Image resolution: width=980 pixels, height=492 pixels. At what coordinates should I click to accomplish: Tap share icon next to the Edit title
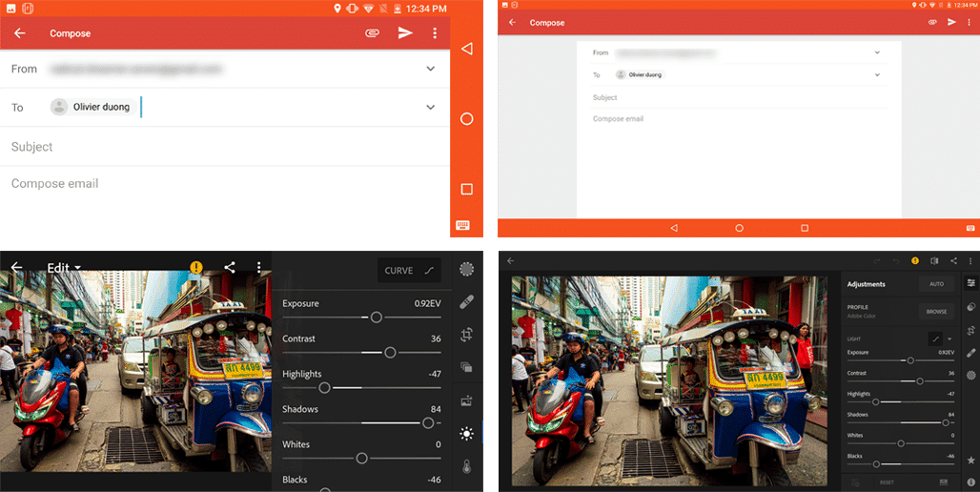coord(230,268)
